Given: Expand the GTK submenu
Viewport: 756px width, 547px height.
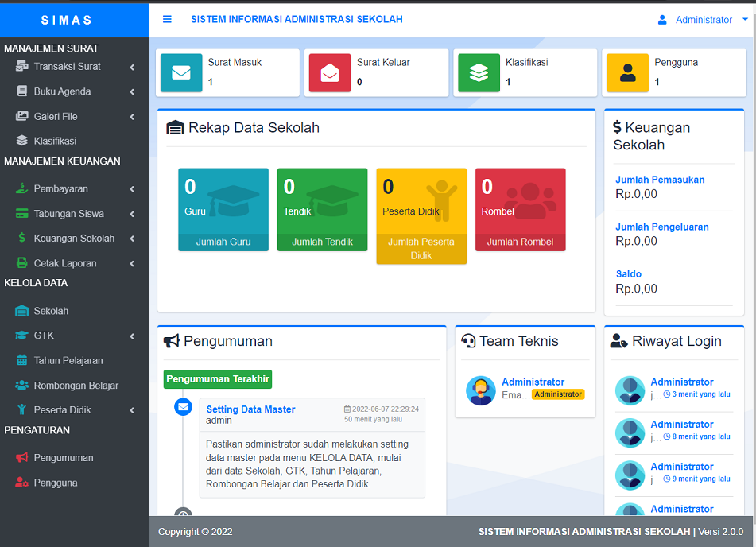Looking at the screenshot, I should [74, 336].
